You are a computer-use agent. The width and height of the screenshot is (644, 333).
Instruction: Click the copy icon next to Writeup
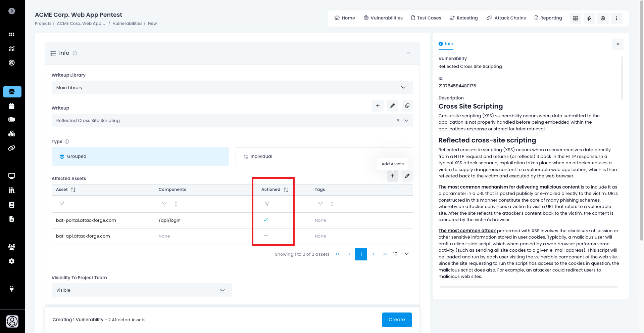[x=407, y=106]
